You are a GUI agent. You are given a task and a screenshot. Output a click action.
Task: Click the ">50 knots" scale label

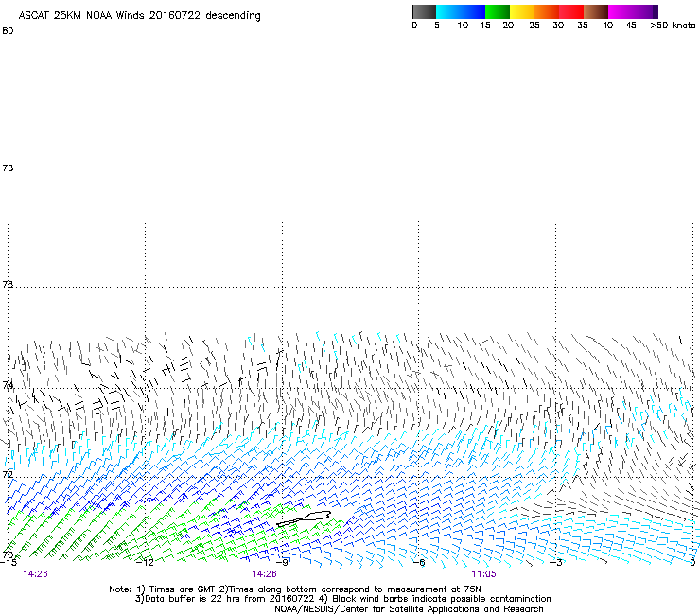click(x=673, y=26)
